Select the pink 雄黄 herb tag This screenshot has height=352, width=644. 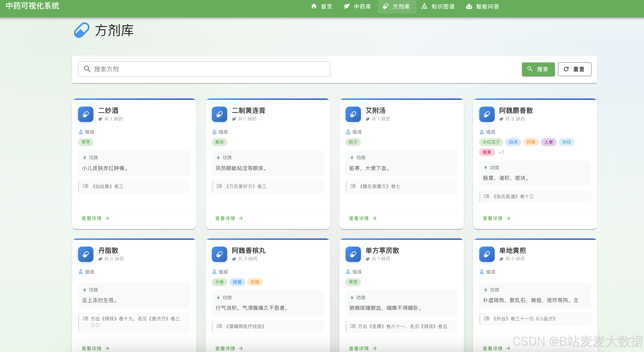[x=486, y=152]
